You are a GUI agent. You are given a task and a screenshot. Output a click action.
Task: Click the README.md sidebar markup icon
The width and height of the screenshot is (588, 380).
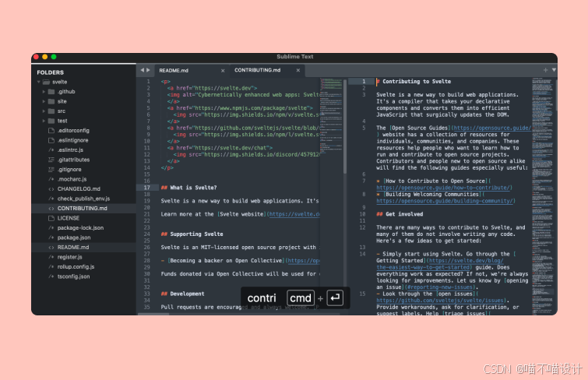point(51,248)
